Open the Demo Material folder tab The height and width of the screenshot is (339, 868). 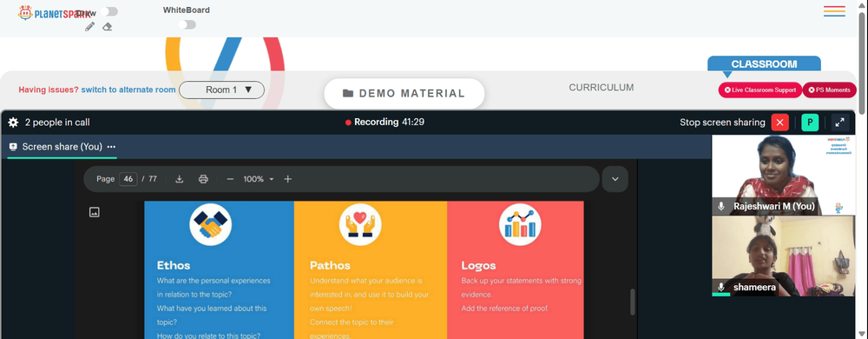pyautogui.click(x=404, y=94)
